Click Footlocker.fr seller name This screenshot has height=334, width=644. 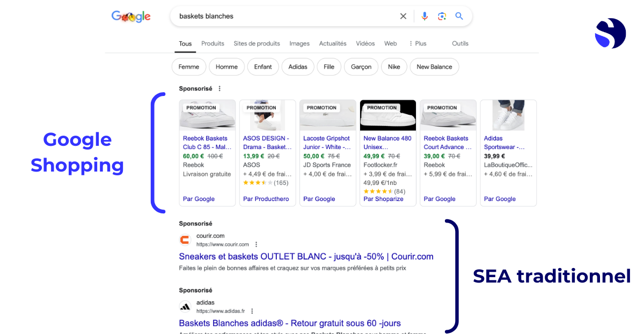point(382,165)
